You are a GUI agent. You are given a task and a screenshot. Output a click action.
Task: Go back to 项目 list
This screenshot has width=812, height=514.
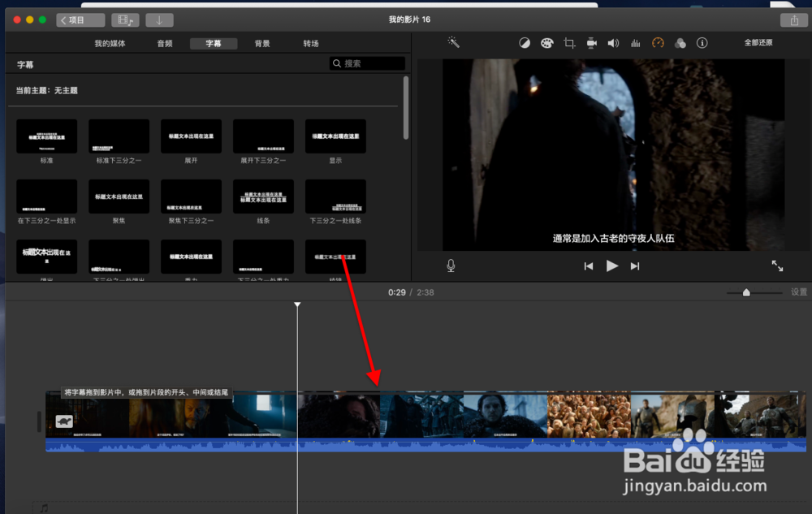(x=80, y=20)
